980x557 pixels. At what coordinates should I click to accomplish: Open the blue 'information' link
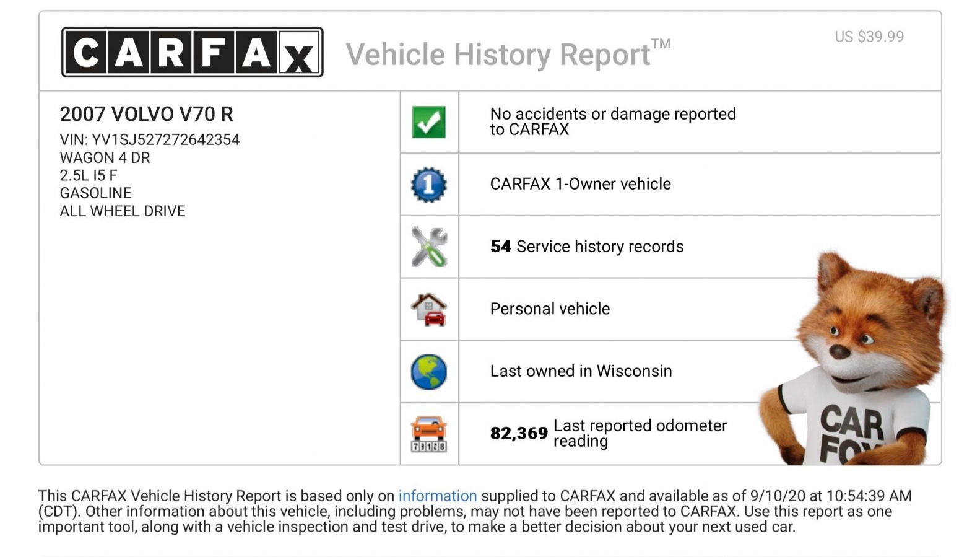[437, 496]
